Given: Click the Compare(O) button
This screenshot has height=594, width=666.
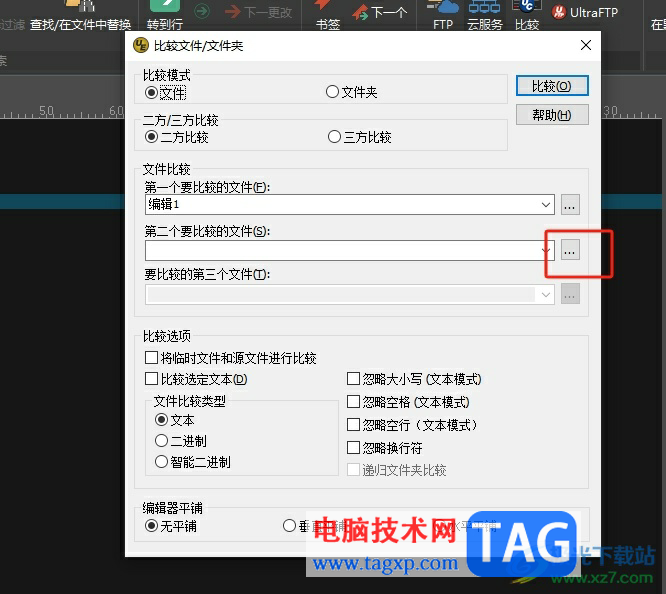Looking at the screenshot, I should 552,86.
